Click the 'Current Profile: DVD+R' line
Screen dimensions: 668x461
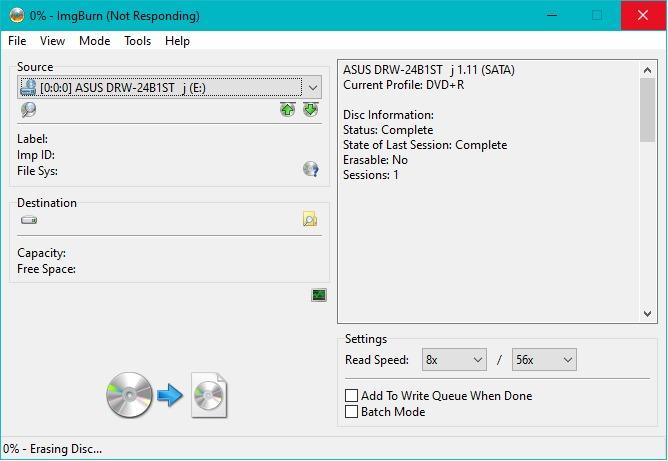coord(403,85)
